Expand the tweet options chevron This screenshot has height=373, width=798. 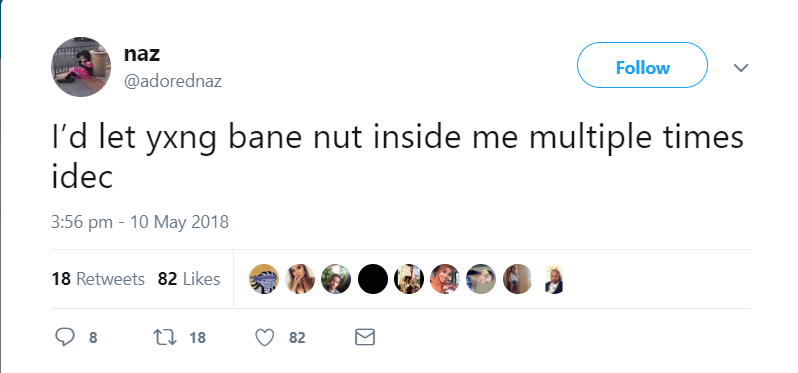[x=741, y=68]
